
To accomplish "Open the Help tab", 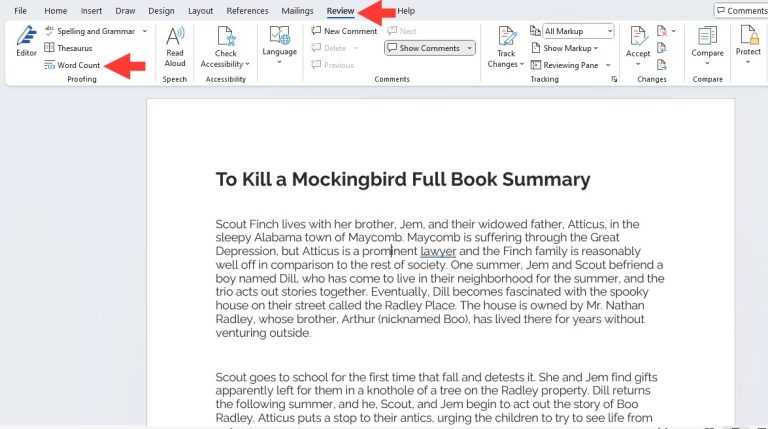I will click(x=406, y=10).
